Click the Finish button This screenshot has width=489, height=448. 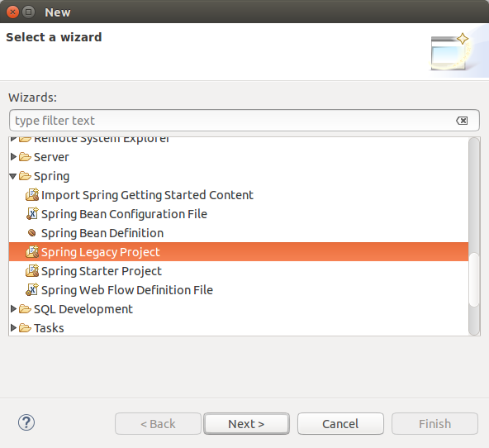(434, 424)
